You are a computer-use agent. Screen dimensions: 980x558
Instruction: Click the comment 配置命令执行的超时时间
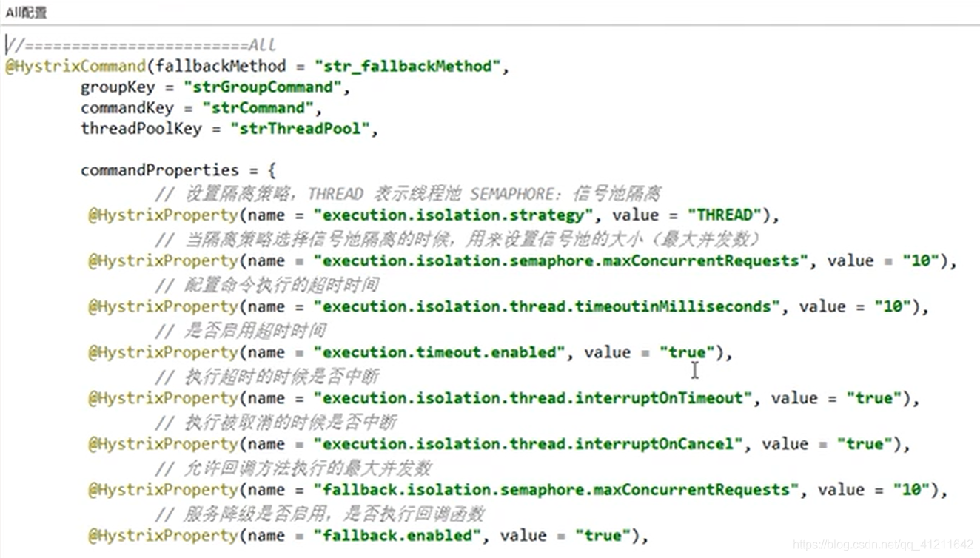(267, 286)
